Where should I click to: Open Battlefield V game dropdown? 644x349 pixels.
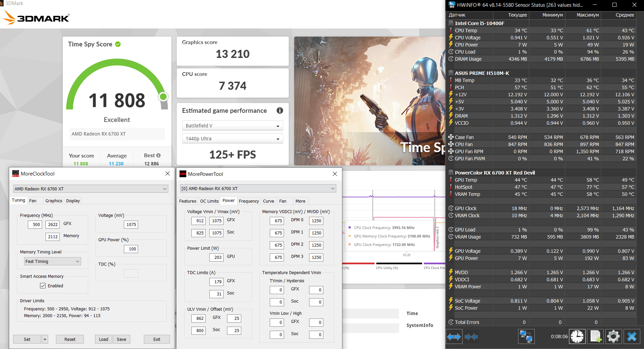[233, 126]
